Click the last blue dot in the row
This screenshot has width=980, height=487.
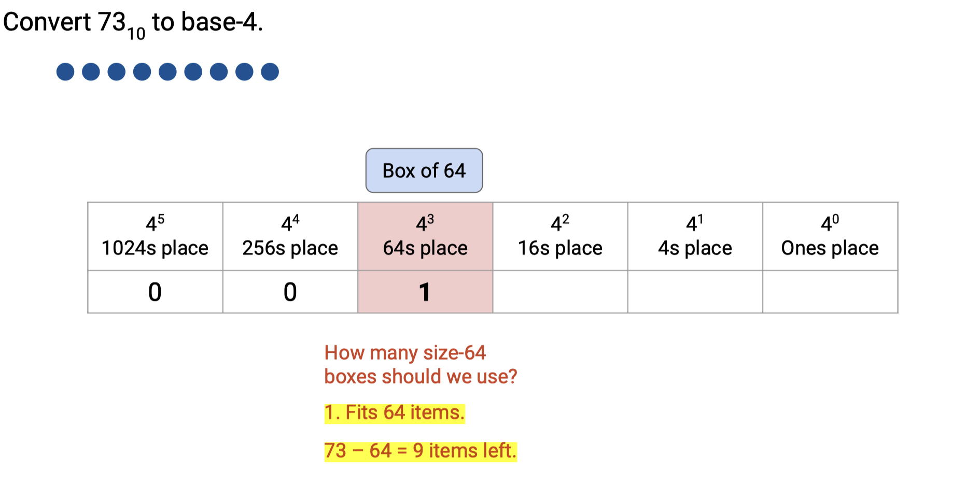(270, 71)
